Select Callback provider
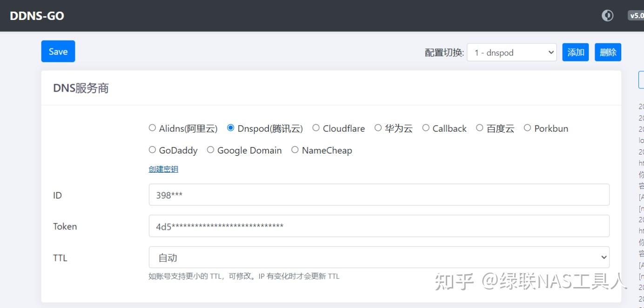Screen dimensions: 644x308 tap(426, 128)
